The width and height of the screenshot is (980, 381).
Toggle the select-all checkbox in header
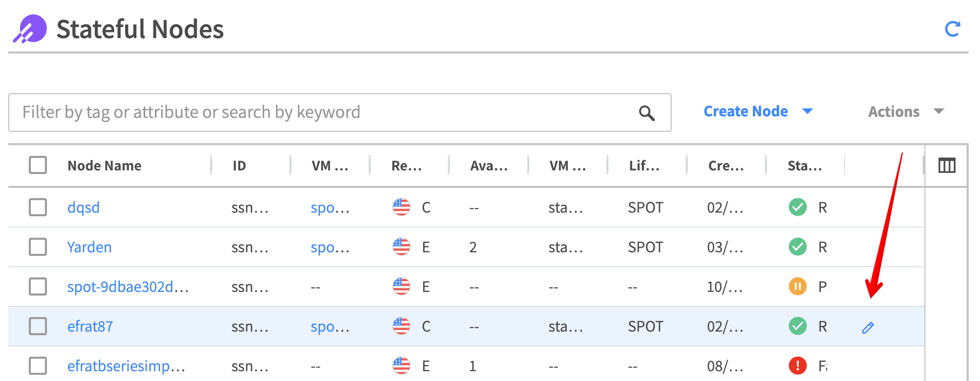pyautogui.click(x=38, y=165)
